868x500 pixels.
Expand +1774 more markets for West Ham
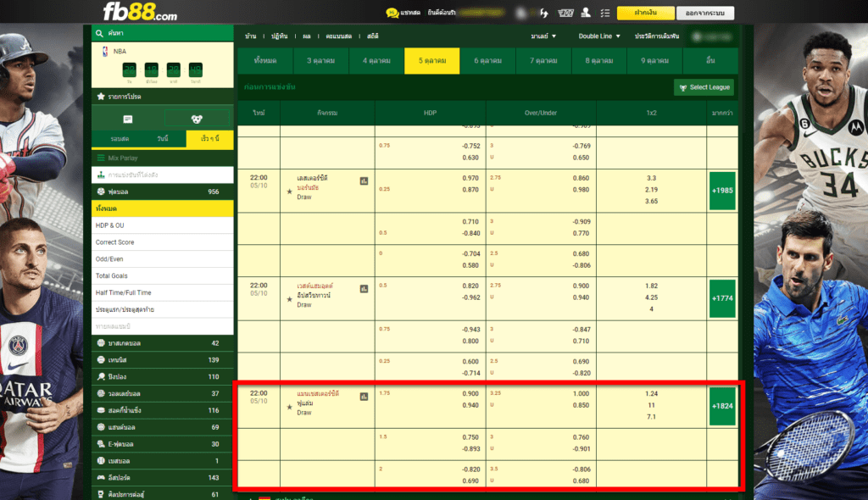(x=722, y=298)
